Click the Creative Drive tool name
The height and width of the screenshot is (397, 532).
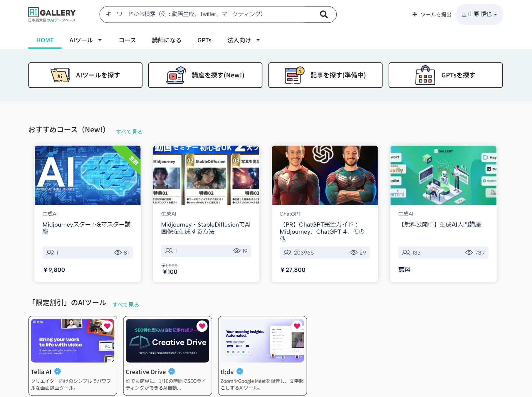146,372
